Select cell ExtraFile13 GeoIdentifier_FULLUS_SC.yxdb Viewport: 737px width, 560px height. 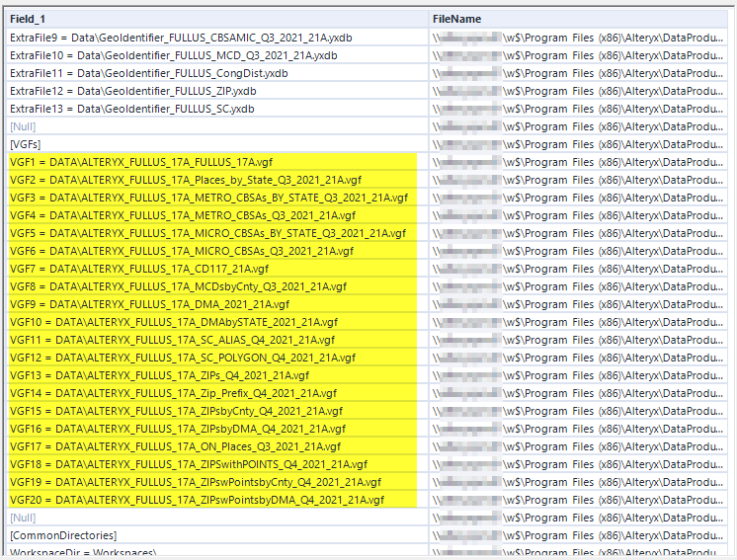click(x=217, y=109)
